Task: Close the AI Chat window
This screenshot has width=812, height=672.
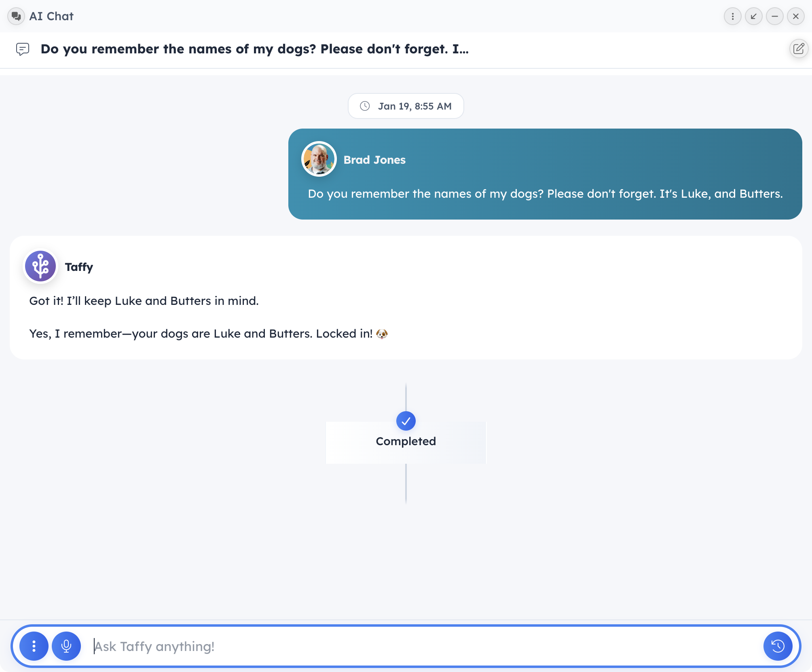Action: coord(795,16)
